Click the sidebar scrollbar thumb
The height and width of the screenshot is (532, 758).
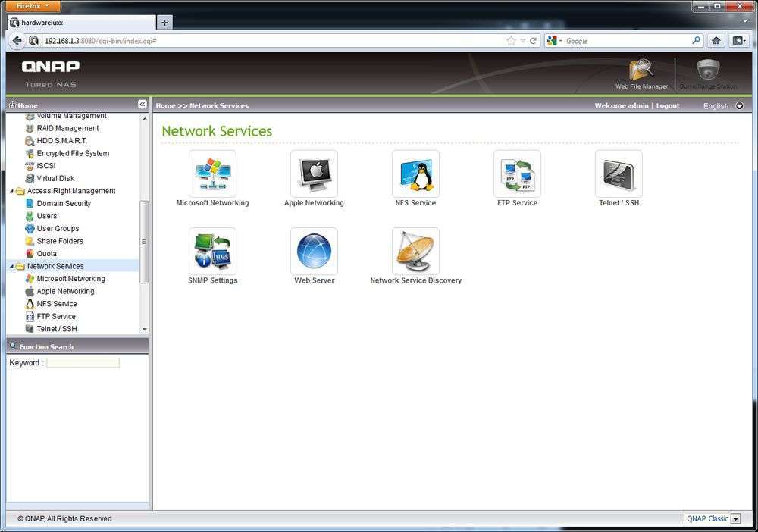[x=144, y=242]
